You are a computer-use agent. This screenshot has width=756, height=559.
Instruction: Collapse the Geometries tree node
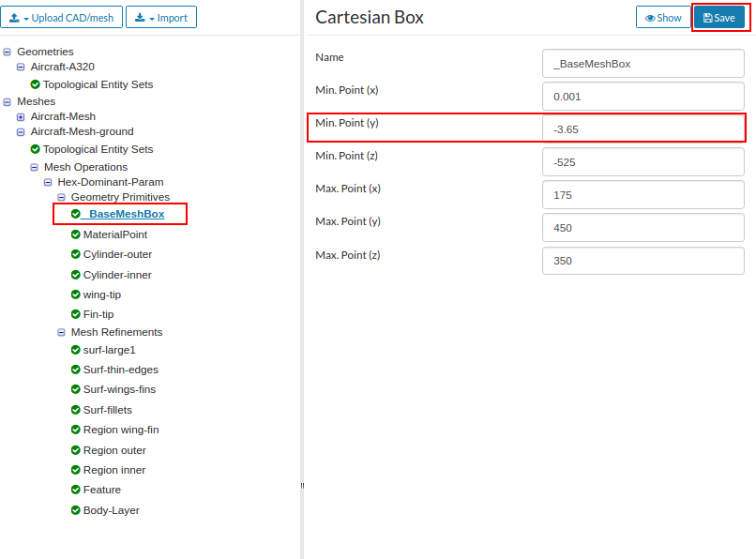8,52
